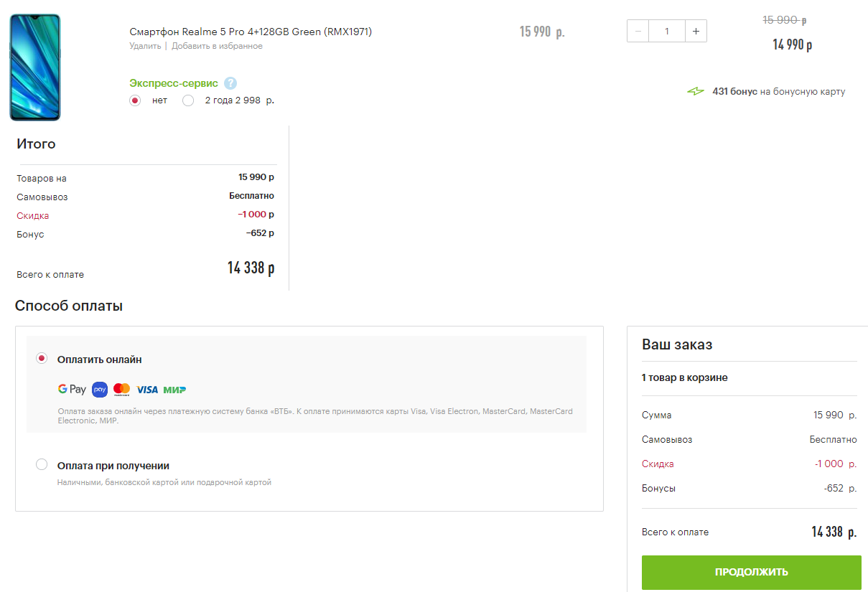Click 'Добавить в избранное' link
This screenshot has width=868, height=592.
coord(217,46)
